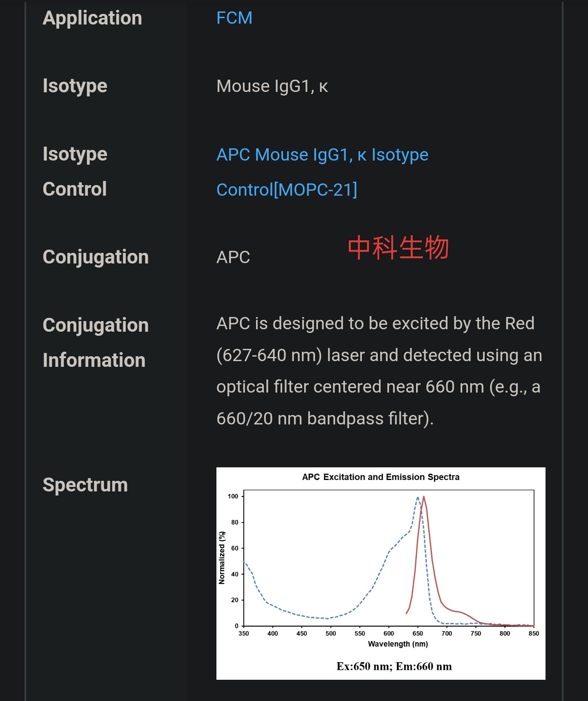Click the Isotype Control row label

point(75,172)
